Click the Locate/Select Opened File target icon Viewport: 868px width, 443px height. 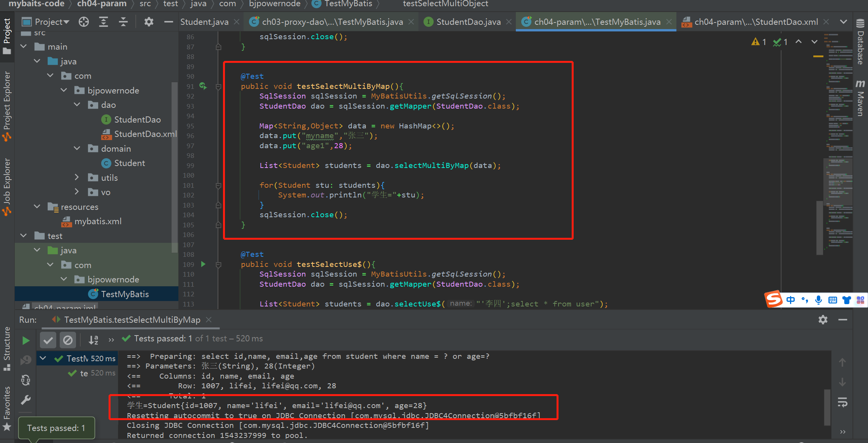tap(83, 22)
